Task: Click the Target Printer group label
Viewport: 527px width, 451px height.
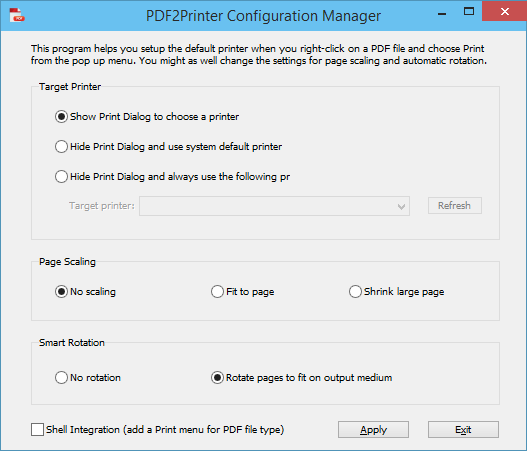Action: (x=70, y=87)
